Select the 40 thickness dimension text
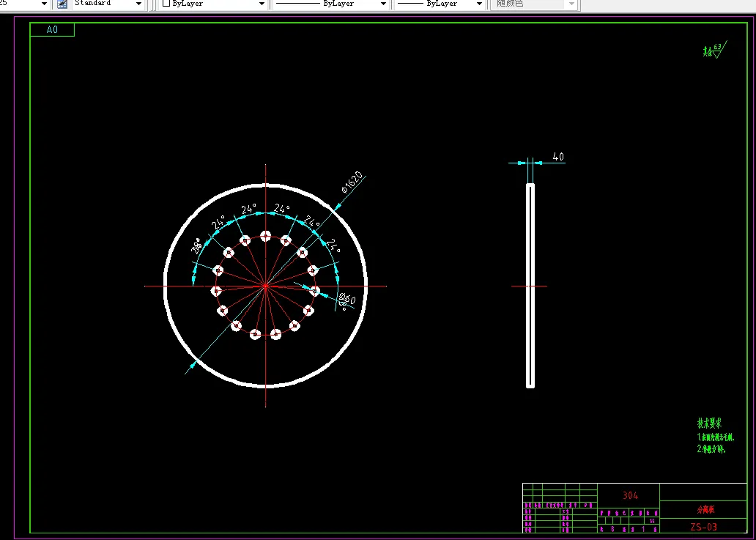This screenshot has width=756, height=540. tap(557, 157)
